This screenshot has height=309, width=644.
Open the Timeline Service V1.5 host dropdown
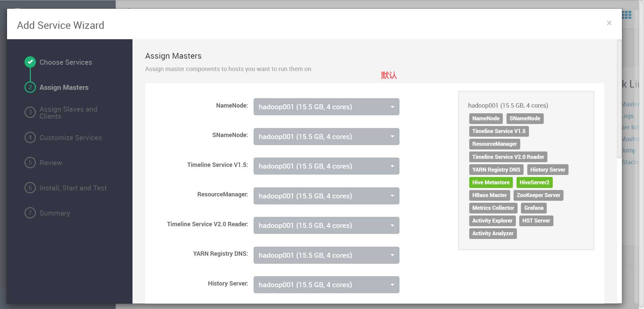[x=326, y=166]
